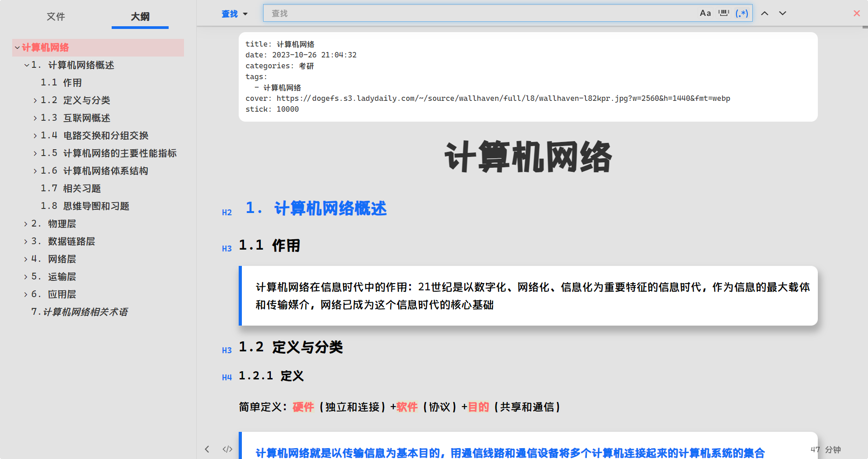Collapse the 计算机网络 root outline node
The height and width of the screenshot is (459, 868).
tap(17, 47)
